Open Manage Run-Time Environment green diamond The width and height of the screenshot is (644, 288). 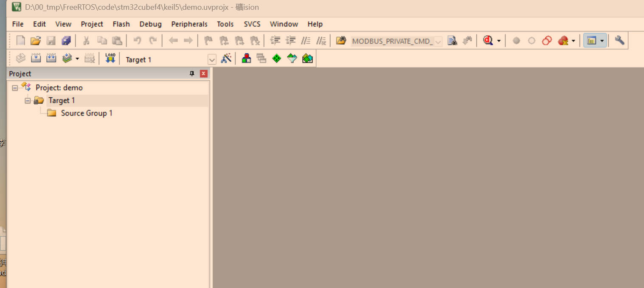point(277,59)
